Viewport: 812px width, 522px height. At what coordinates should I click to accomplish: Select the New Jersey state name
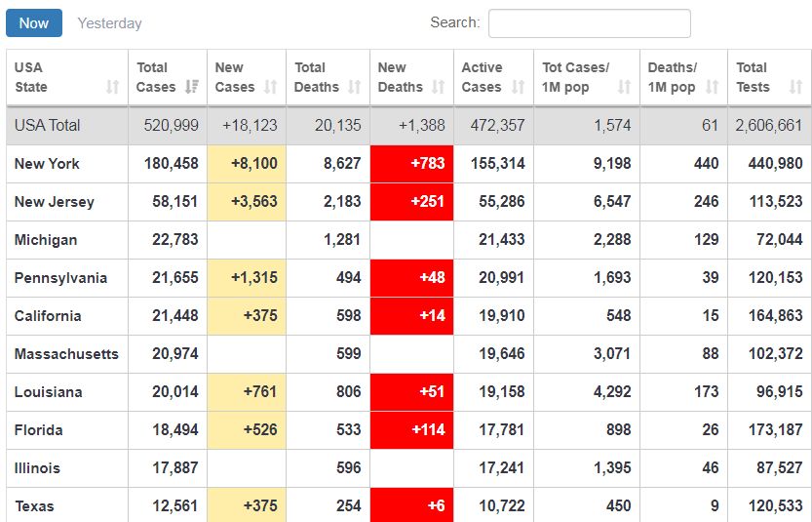[54, 202]
